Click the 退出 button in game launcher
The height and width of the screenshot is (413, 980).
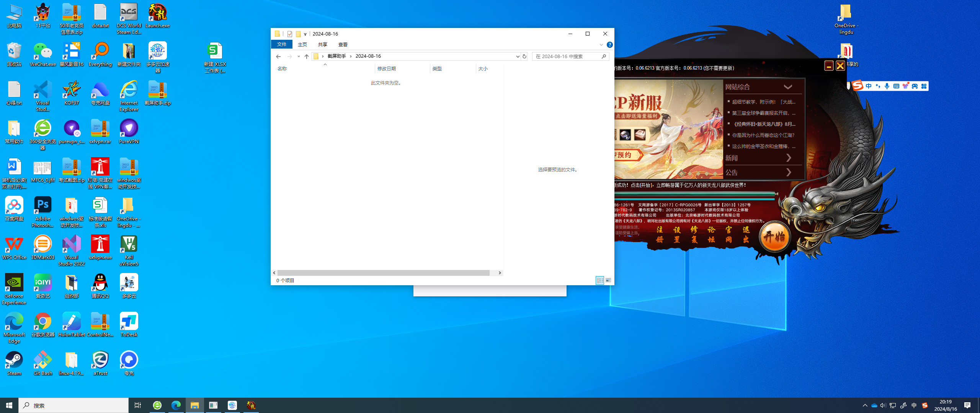pyautogui.click(x=746, y=234)
